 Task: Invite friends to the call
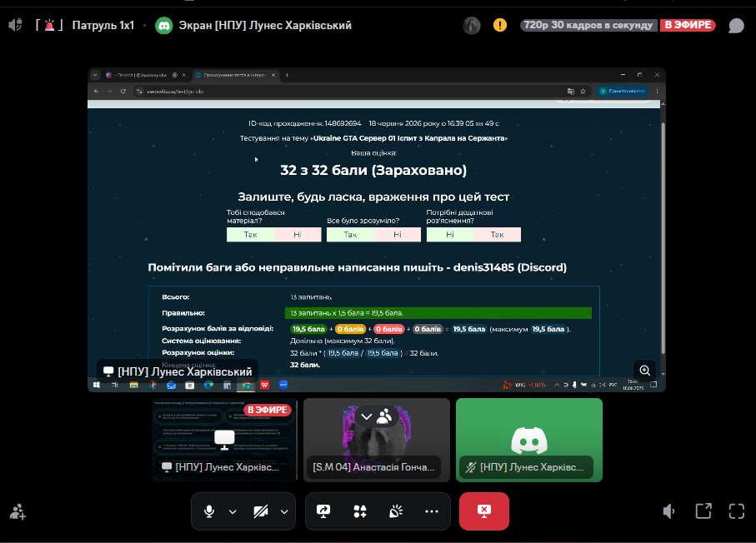[18, 512]
